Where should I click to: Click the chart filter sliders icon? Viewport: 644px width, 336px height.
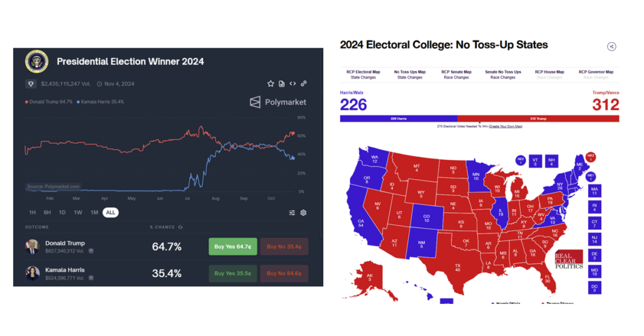pos(292,213)
